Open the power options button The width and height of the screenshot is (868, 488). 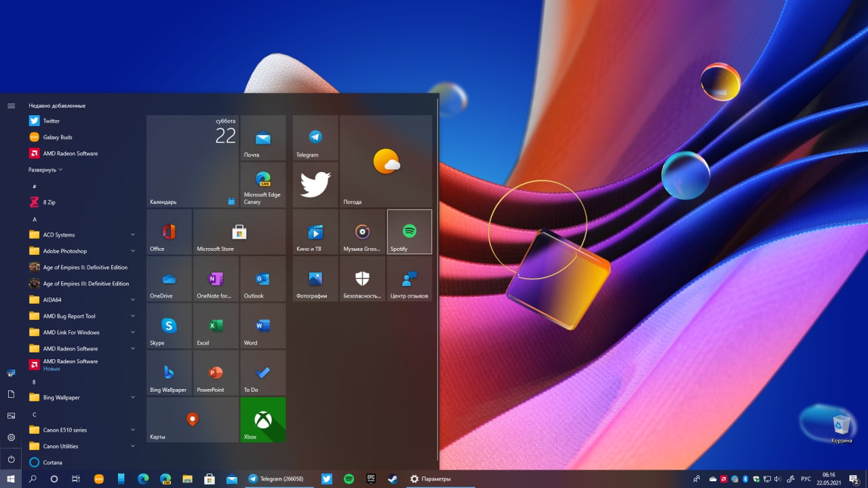[11, 459]
